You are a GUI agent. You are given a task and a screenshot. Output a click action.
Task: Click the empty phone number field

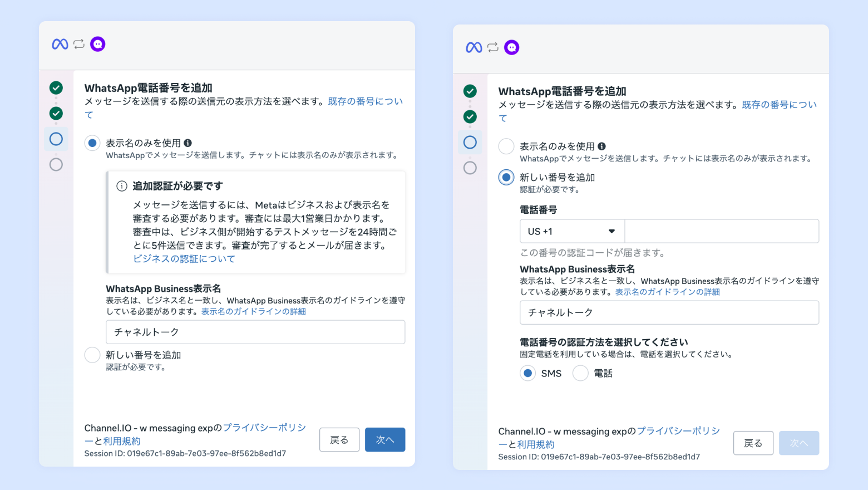722,231
